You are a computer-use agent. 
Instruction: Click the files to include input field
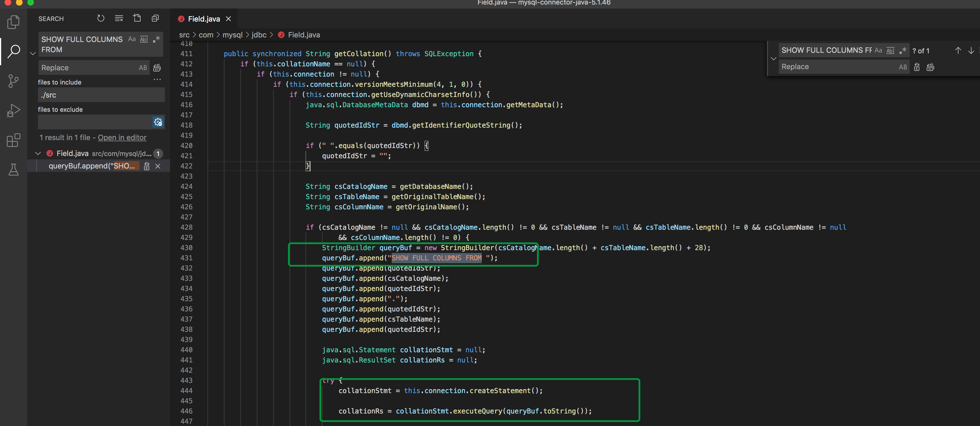pos(101,95)
